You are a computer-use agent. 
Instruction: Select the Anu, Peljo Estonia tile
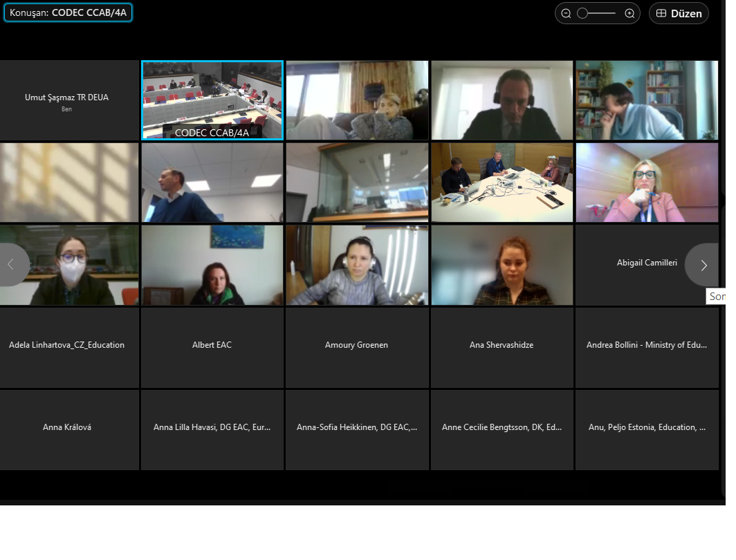tap(646, 429)
